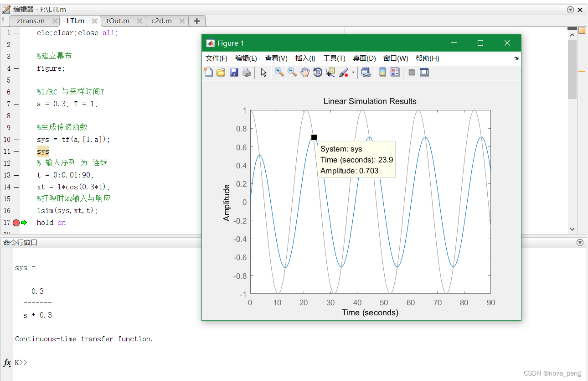Open the 文件(F) menu in Figure 1
588x381 pixels.
(217, 58)
